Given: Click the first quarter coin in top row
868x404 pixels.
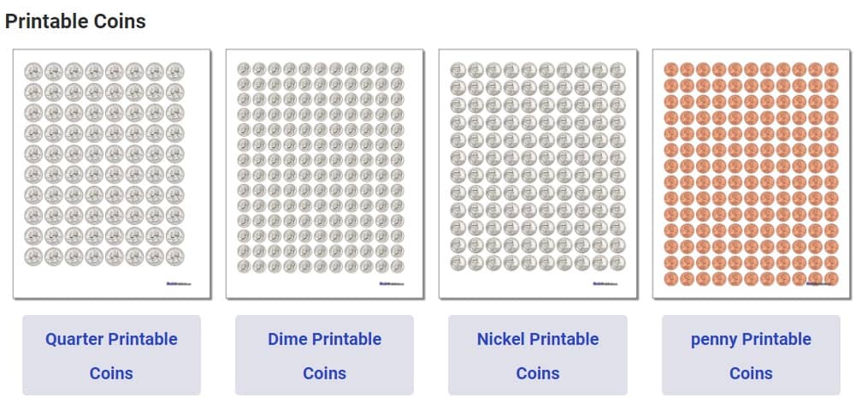Looking at the screenshot, I should [x=33, y=72].
